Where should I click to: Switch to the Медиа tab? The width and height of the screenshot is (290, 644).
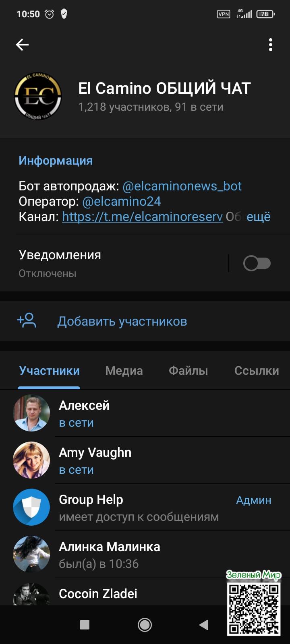coord(124,371)
